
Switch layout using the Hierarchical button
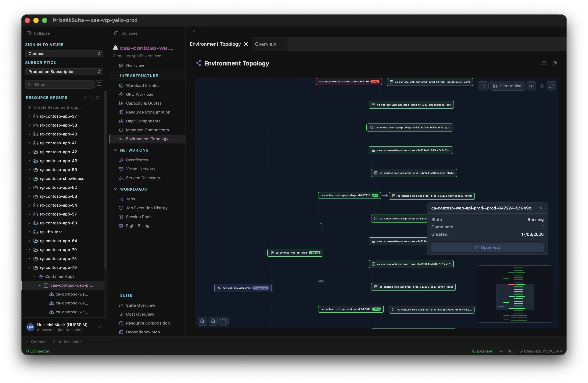[508, 86]
